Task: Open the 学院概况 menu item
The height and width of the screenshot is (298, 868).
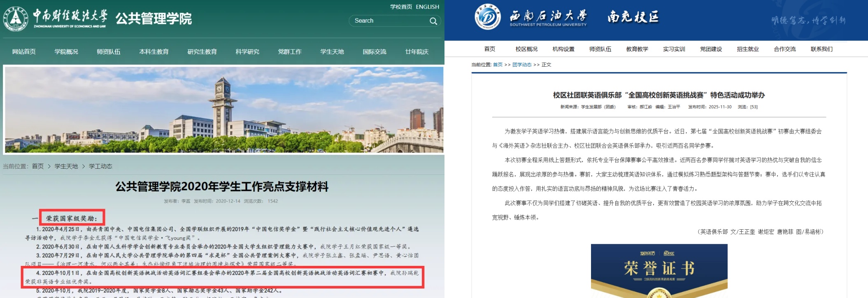Action: coord(66,52)
